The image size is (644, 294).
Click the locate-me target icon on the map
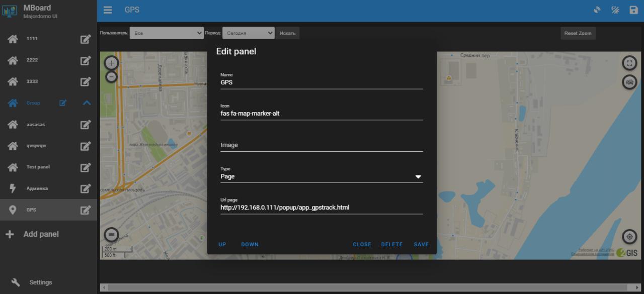pos(629,237)
